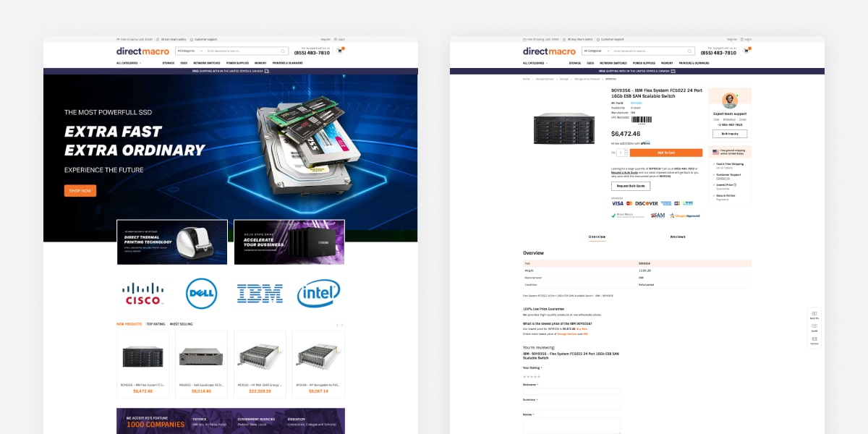Open the $6,014.46 Dell EqualLogic product card

(x=201, y=365)
